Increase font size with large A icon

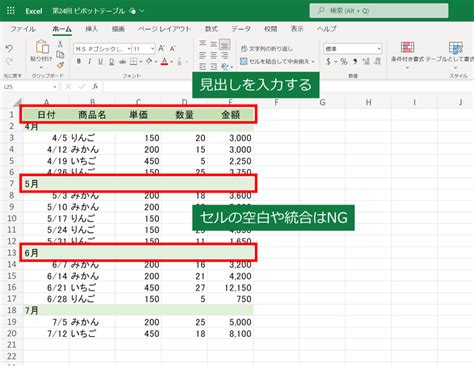[161, 49]
